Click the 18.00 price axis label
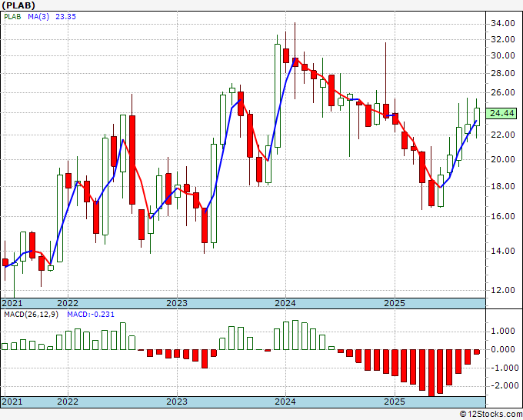This screenshot has width=523, height=420. [503, 186]
